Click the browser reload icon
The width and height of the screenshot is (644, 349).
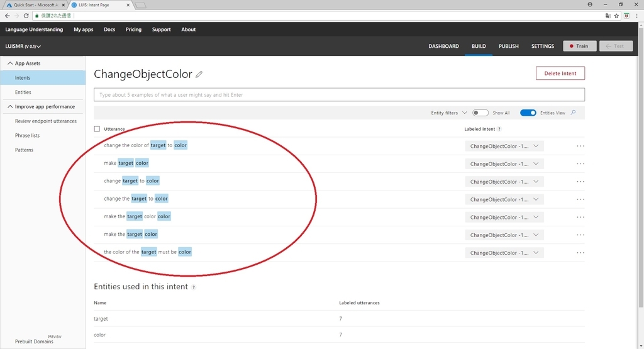click(26, 16)
